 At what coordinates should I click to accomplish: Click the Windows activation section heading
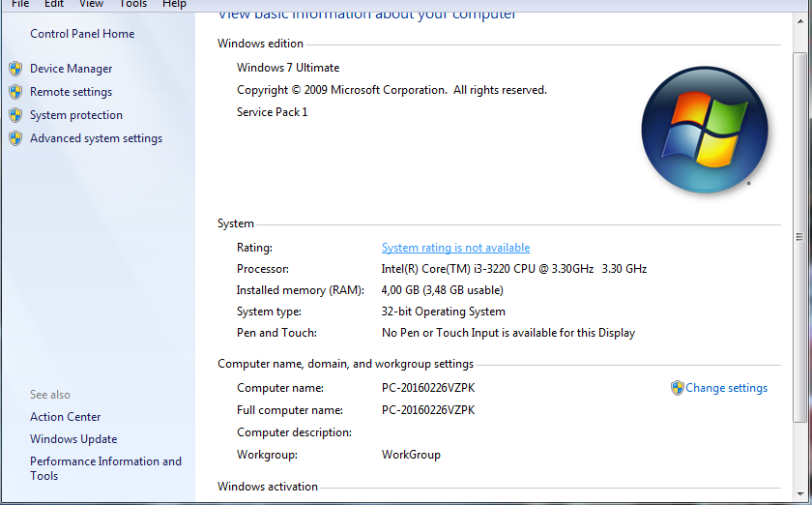point(268,487)
